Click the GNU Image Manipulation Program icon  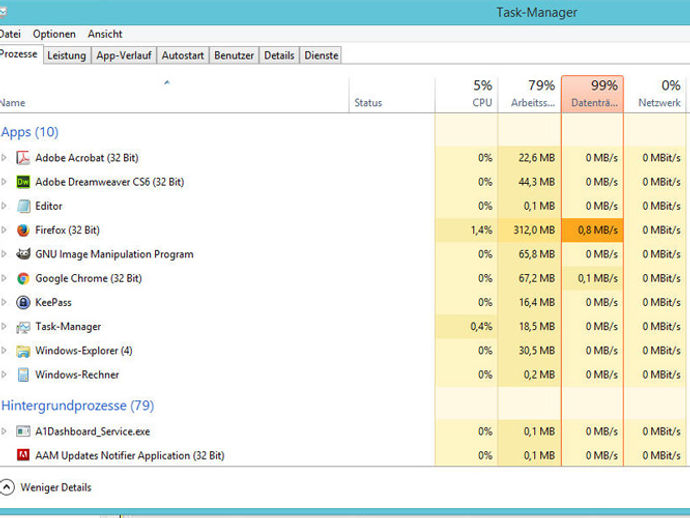click(x=23, y=254)
